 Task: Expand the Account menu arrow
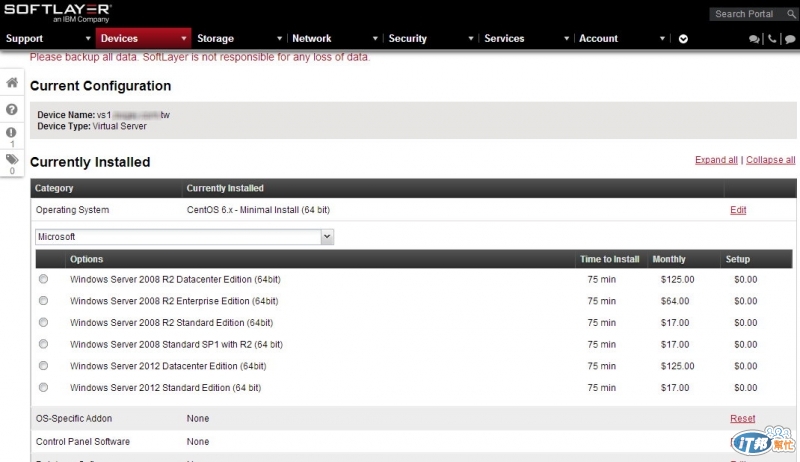[662, 39]
